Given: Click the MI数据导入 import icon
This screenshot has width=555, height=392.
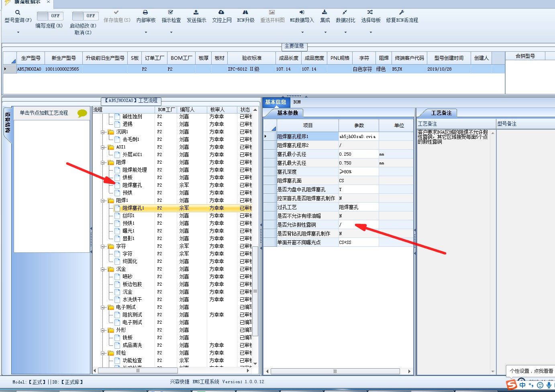Looking at the screenshot, I should point(302,12).
